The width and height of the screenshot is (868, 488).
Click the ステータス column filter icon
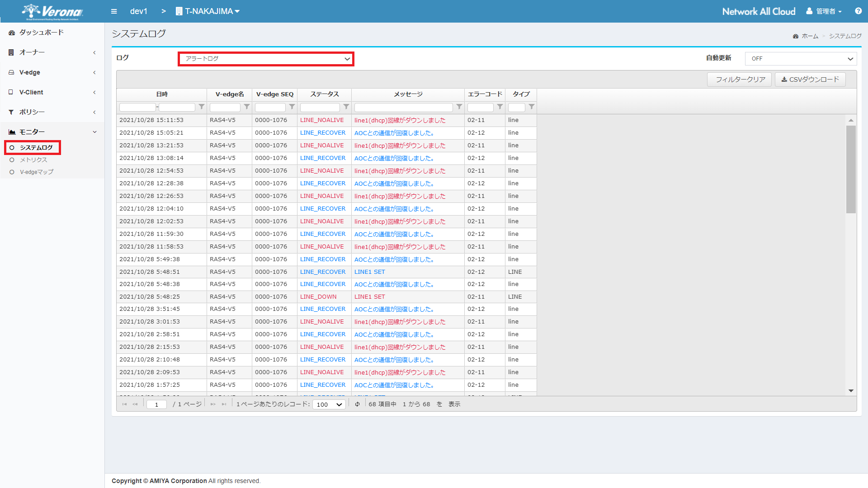coord(346,107)
